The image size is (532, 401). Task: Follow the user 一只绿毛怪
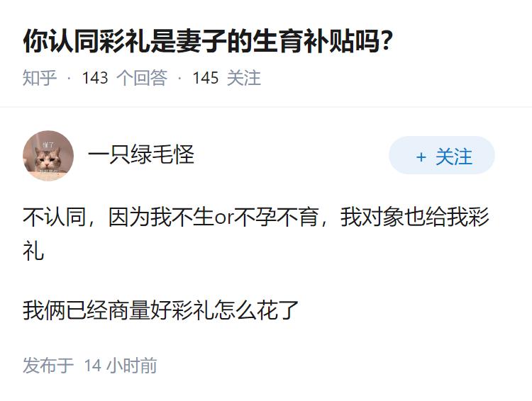[441, 156]
